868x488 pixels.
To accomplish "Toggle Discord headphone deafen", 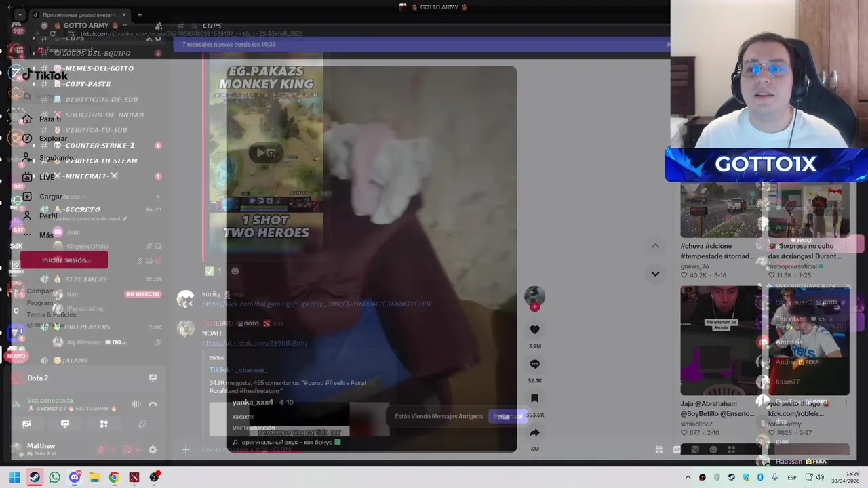I will tap(126, 449).
